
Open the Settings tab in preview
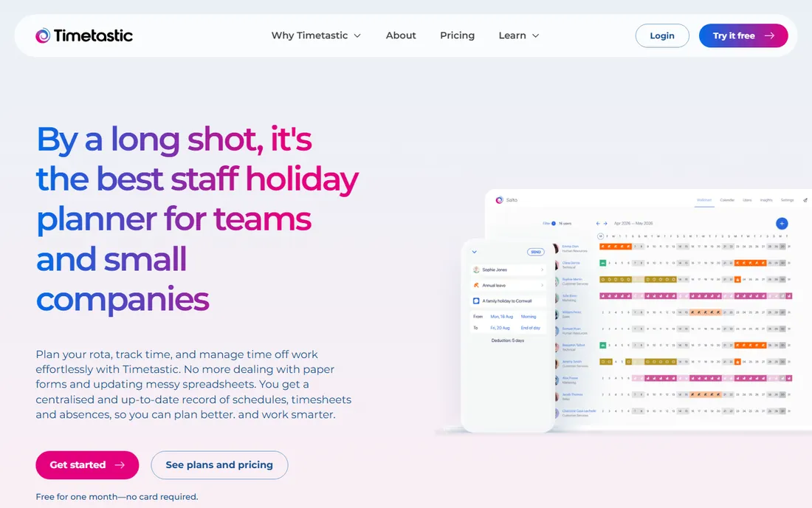pos(787,200)
